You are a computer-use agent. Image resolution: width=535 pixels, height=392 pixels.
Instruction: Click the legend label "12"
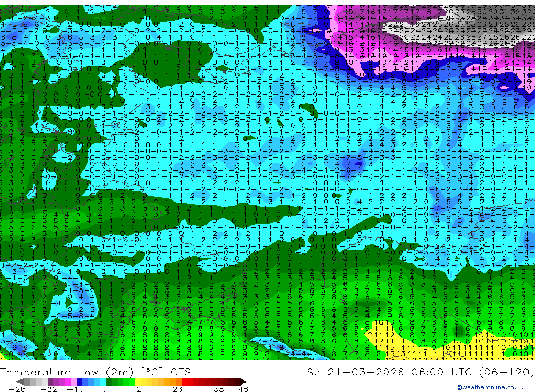click(x=136, y=389)
